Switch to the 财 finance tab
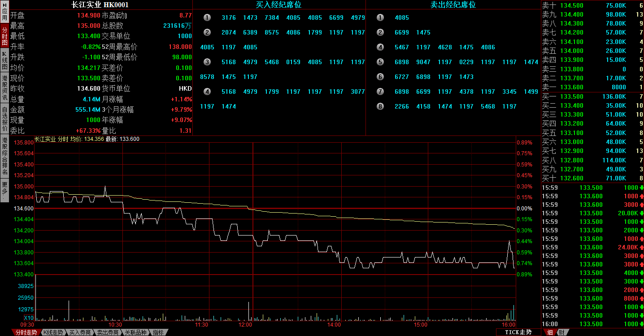The height and width of the screenshot is (336, 644). click(x=561, y=332)
